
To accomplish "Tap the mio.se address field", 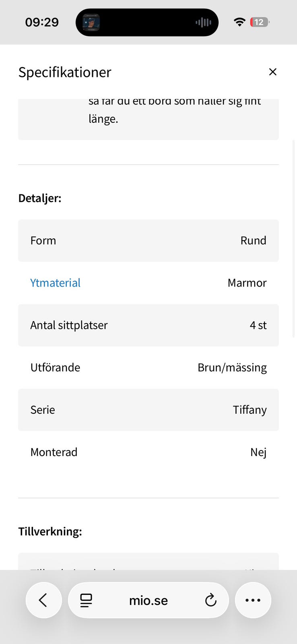I will coord(148,601).
